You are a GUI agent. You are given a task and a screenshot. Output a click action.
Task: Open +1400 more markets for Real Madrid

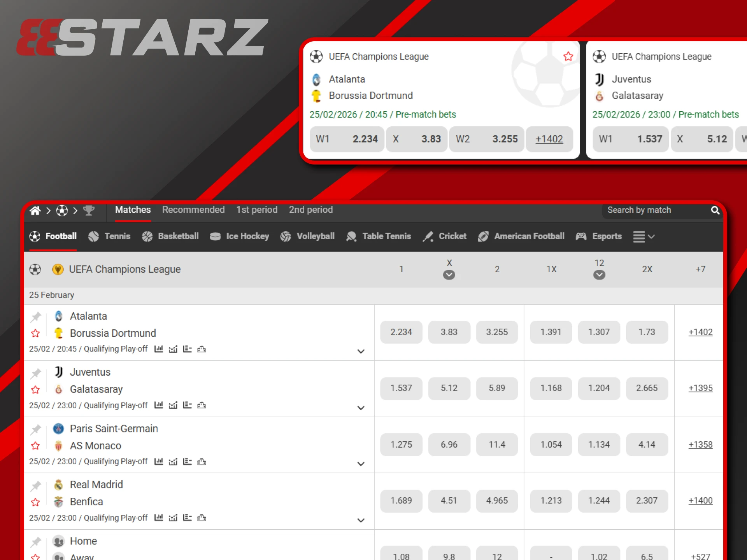(700, 500)
